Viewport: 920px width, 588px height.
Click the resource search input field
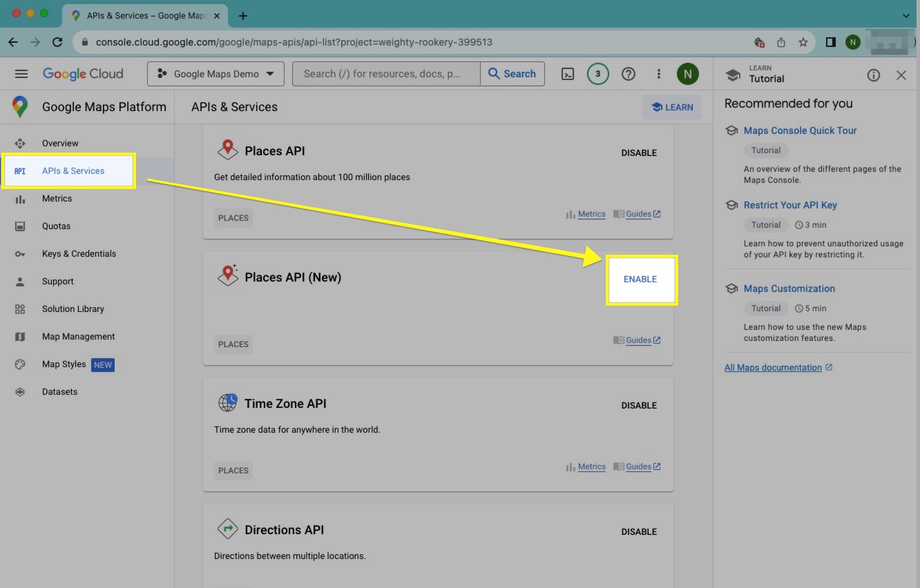(386, 74)
